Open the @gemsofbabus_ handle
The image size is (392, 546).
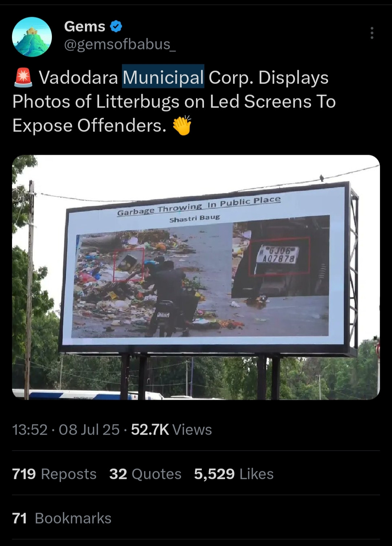click(x=120, y=44)
